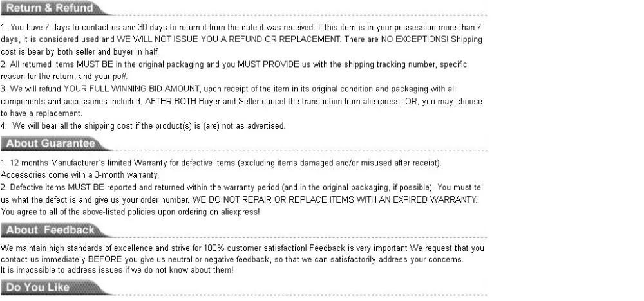Click the "YOUR FULL WINNING BID AMOUNT" text
Viewport: 644px width, 301px height.
coord(129,89)
